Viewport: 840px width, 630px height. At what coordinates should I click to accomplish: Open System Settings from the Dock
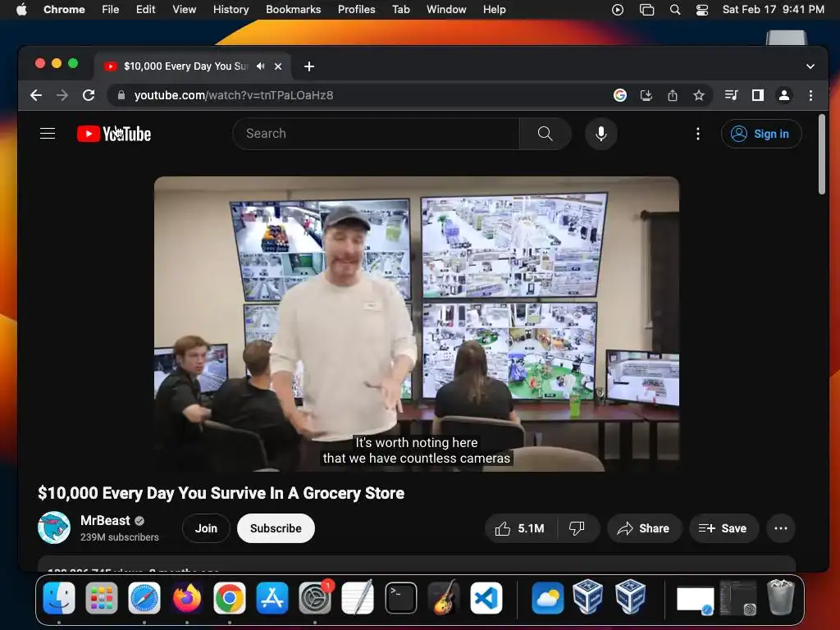point(315,598)
